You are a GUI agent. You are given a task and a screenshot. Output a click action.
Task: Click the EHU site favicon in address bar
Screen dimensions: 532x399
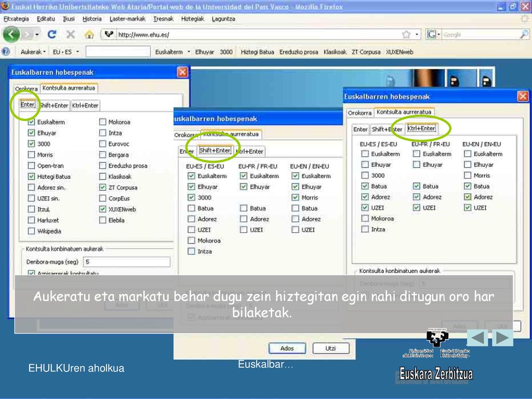[109, 34]
